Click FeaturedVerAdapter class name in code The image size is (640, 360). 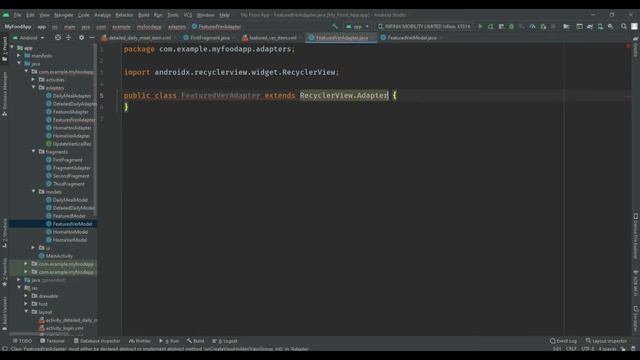click(x=220, y=95)
